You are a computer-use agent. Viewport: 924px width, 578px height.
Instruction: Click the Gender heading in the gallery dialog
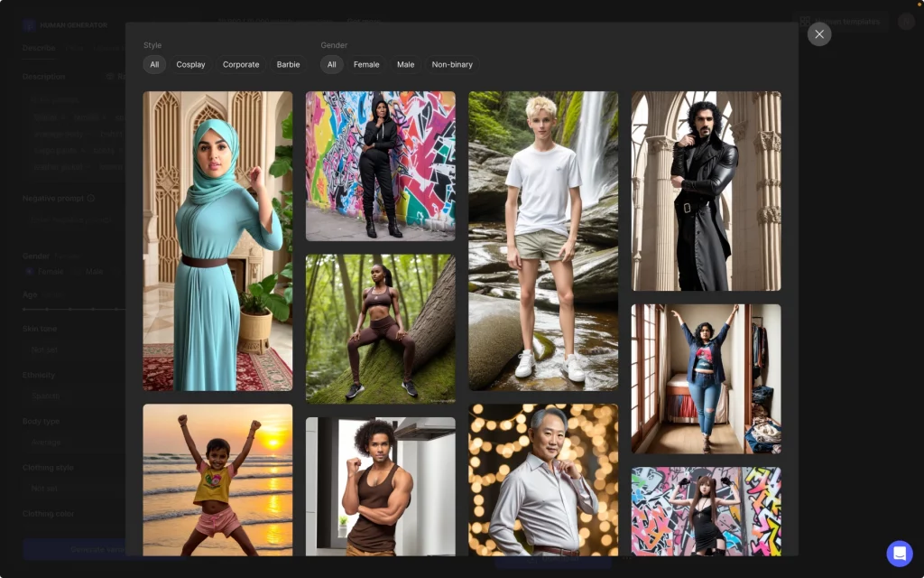coord(334,45)
